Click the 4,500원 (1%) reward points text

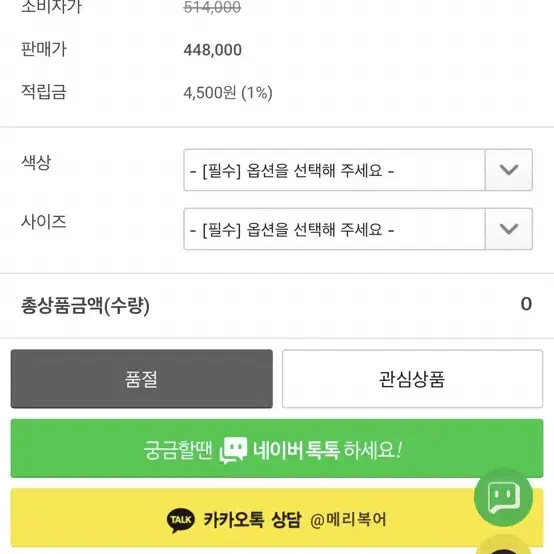click(228, 93)
